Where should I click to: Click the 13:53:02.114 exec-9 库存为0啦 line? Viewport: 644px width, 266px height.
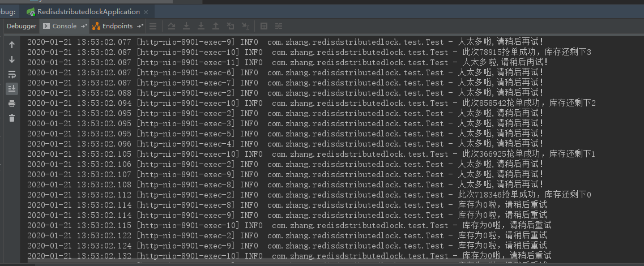coord(287,215)
